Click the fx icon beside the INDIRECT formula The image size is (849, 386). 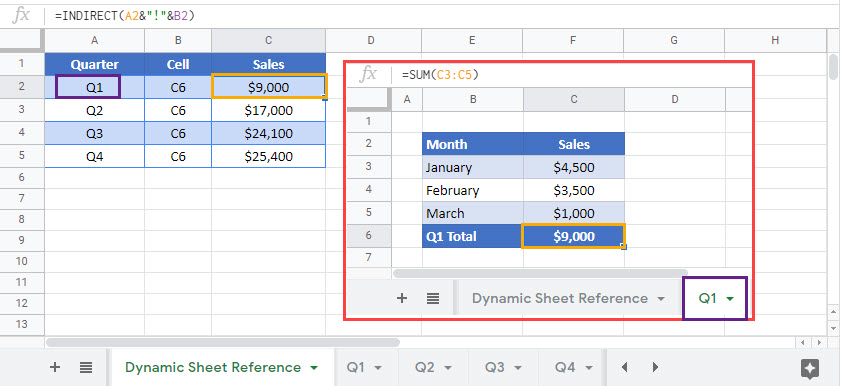pyautogui.click(x=21, y=16)
